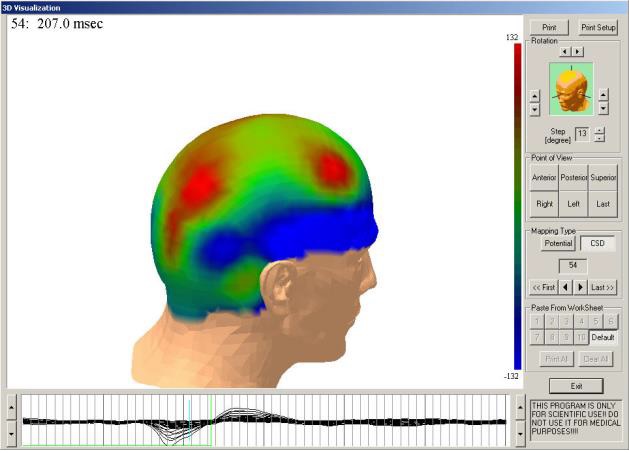Click the Step degree value field
The width and height of the screenshot is (629, 453).
[581, 133]
